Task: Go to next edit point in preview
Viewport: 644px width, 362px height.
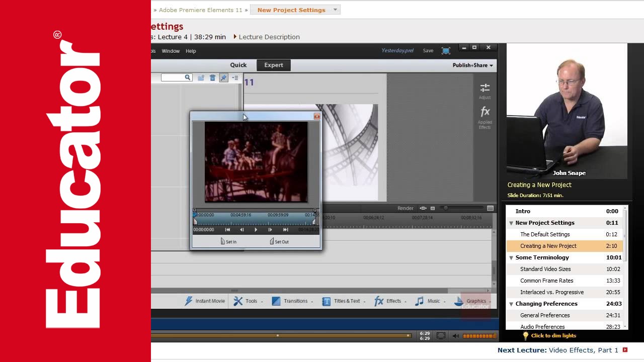Action: coord(285,229)
